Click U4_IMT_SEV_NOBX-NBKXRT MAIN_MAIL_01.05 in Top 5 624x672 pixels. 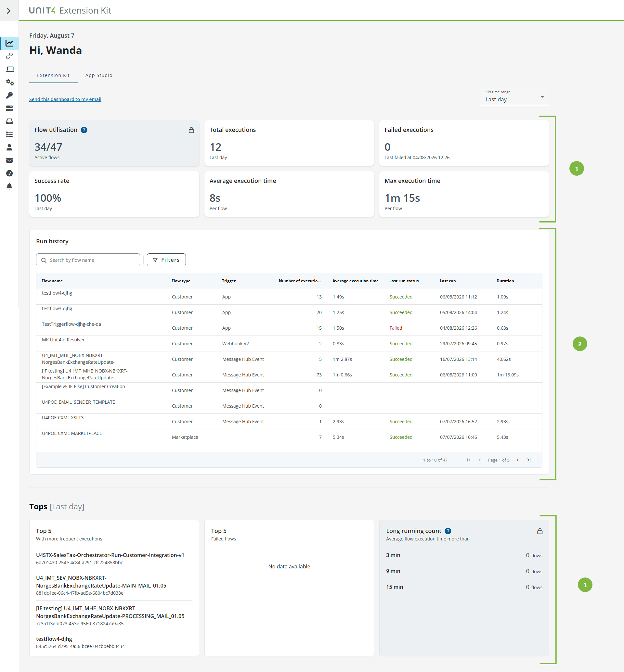(x=101, y=582)
